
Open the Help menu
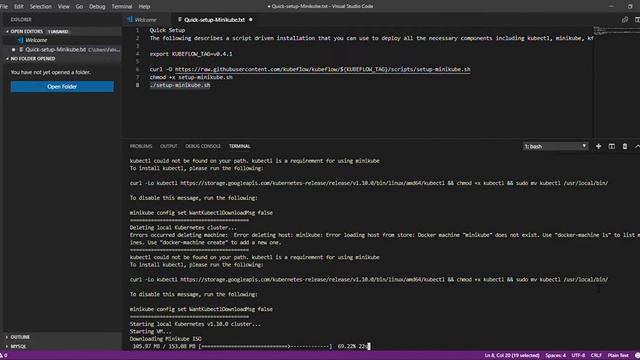pyautogui.click(x=144, y=7)
